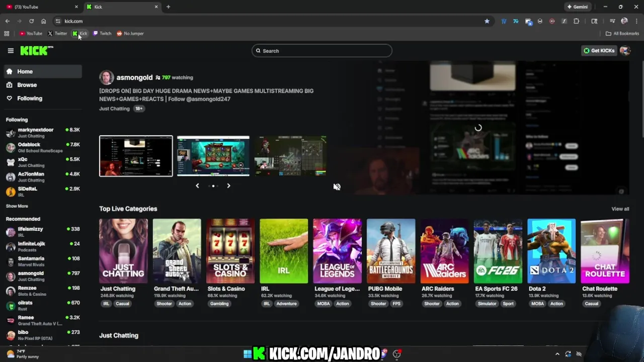Open the Chat Roulette category card
The height and width of the screenshot is (362, 644).
tap(605, 251)
